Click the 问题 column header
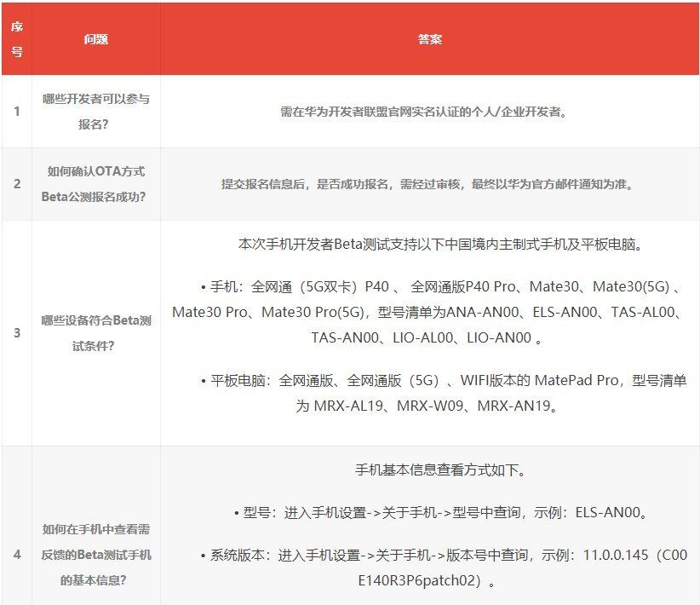700x605 pixels. coord(96,39)
